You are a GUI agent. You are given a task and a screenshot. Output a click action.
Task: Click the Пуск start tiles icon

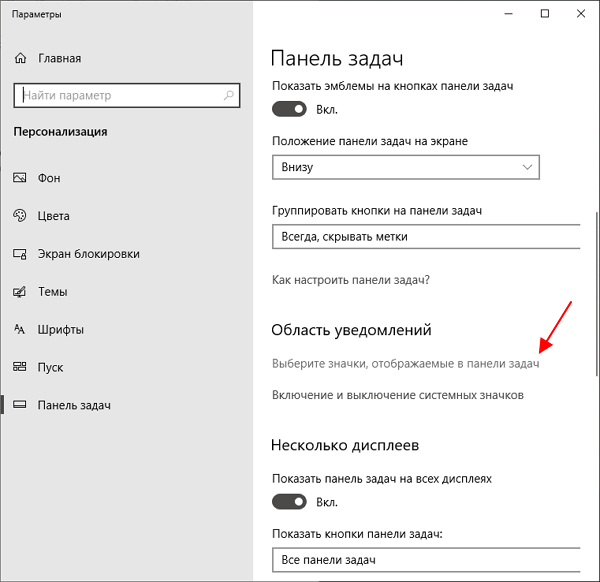20,367
